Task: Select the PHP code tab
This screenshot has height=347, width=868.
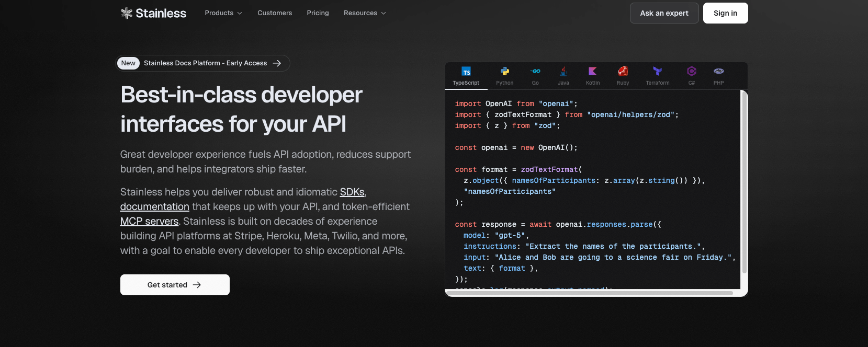Action: tap(719, 76)
